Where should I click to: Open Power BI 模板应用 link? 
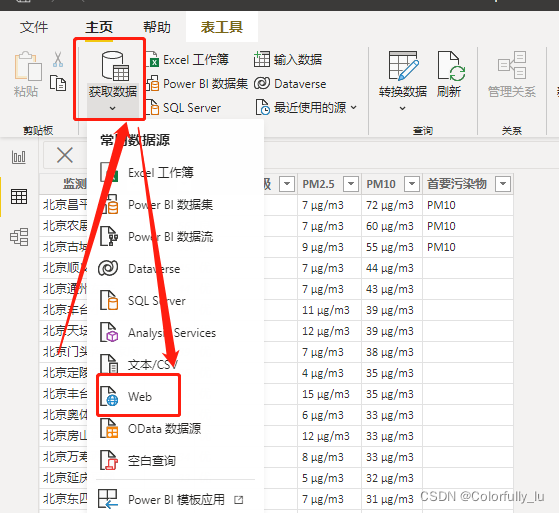[x=175, y=499]
